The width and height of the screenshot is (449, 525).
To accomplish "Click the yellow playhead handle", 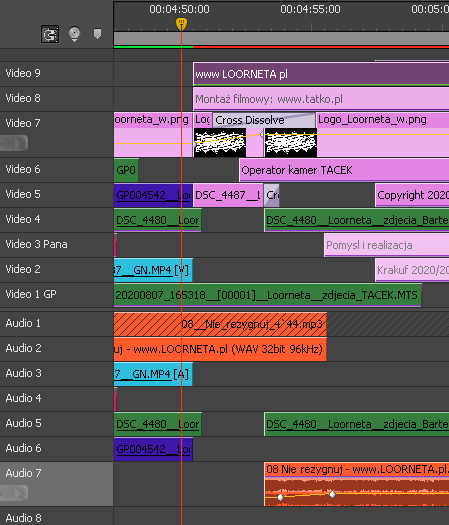I will point(181,24).
